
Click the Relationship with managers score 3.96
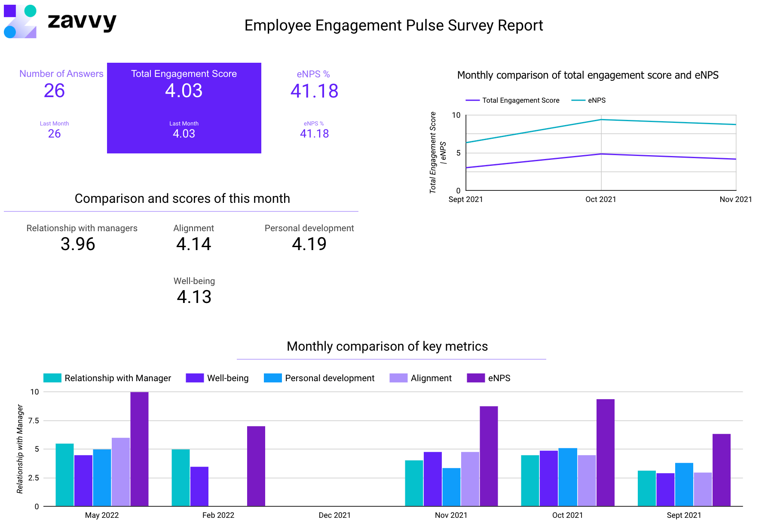coord(78,244)
